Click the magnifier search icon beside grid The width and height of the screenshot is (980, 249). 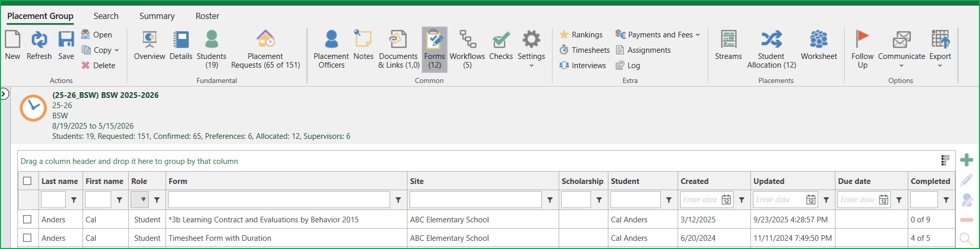click(x=966, y=239)
